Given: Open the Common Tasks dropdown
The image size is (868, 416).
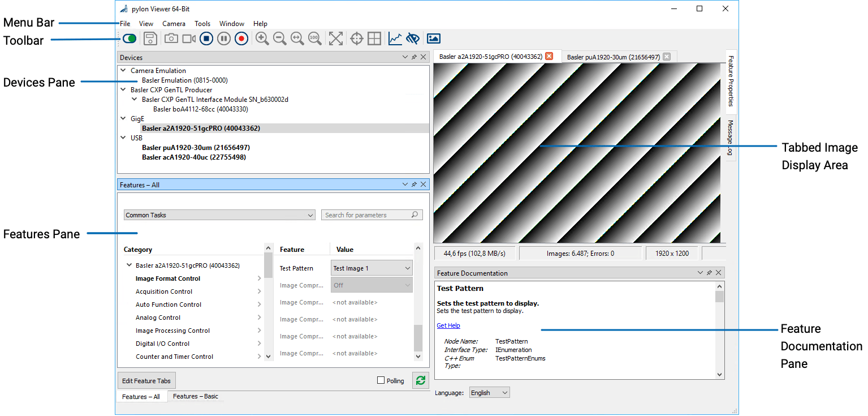Looking at the screenshot, I should coord(219,215).
